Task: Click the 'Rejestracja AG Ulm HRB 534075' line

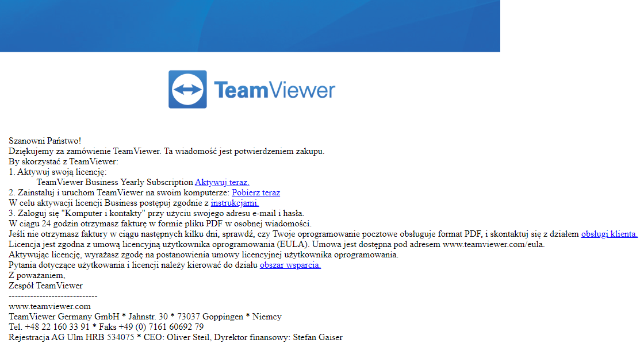Action: pos(175,337)
